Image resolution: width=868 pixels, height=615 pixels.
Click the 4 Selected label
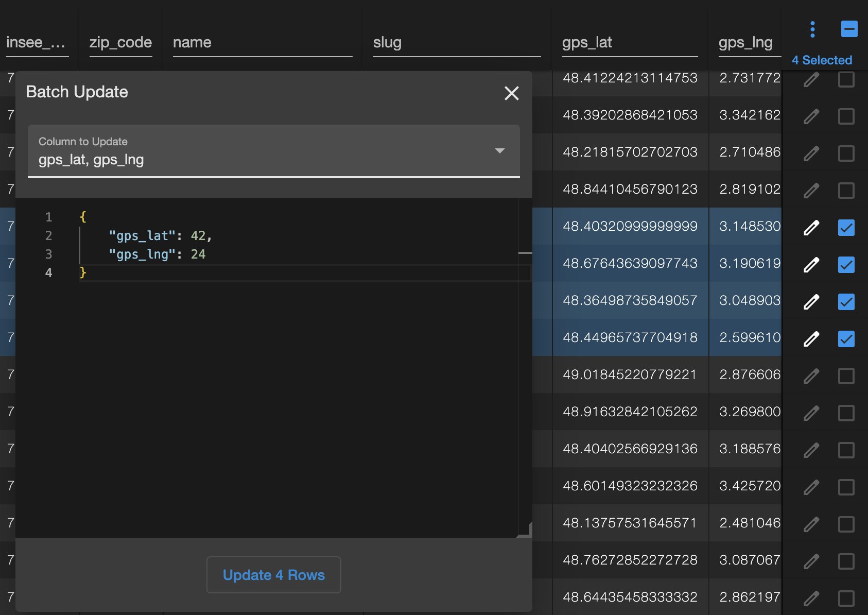pyautogui.click(x=822, y=60)
